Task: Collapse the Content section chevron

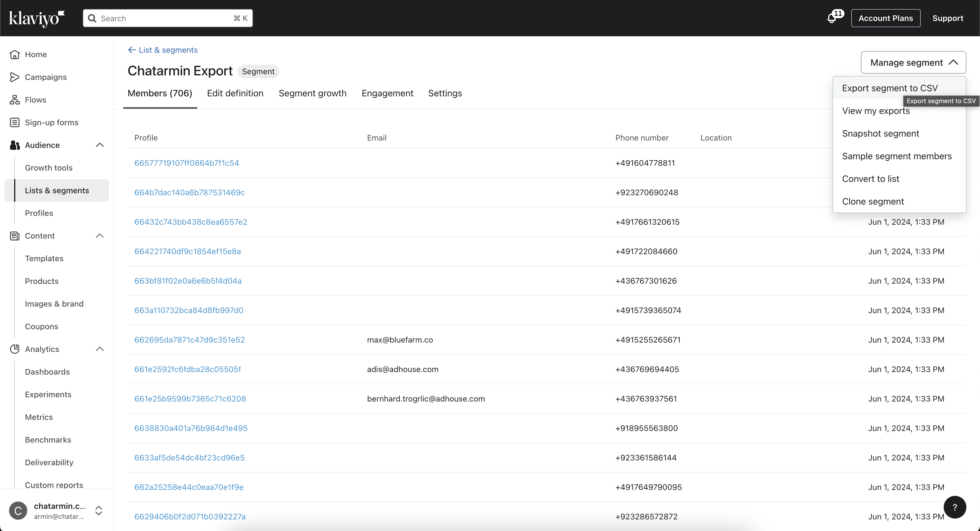Action: (x=100, y=236)
